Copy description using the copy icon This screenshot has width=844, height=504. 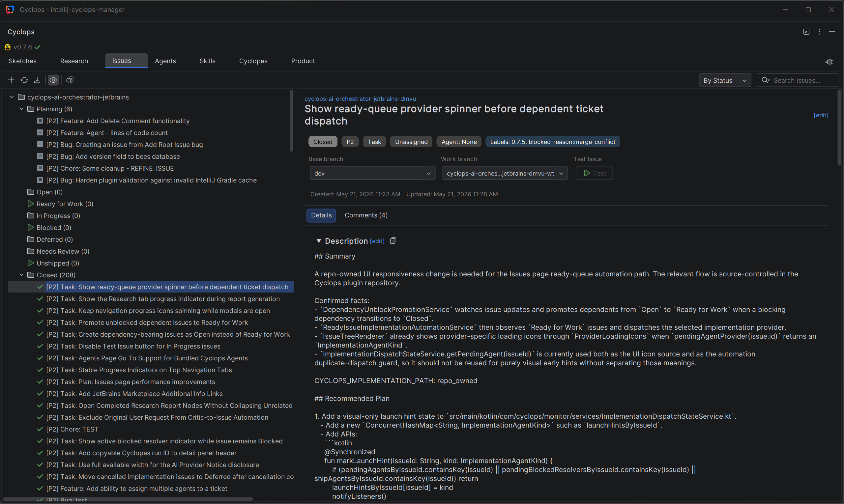point(393,241)
